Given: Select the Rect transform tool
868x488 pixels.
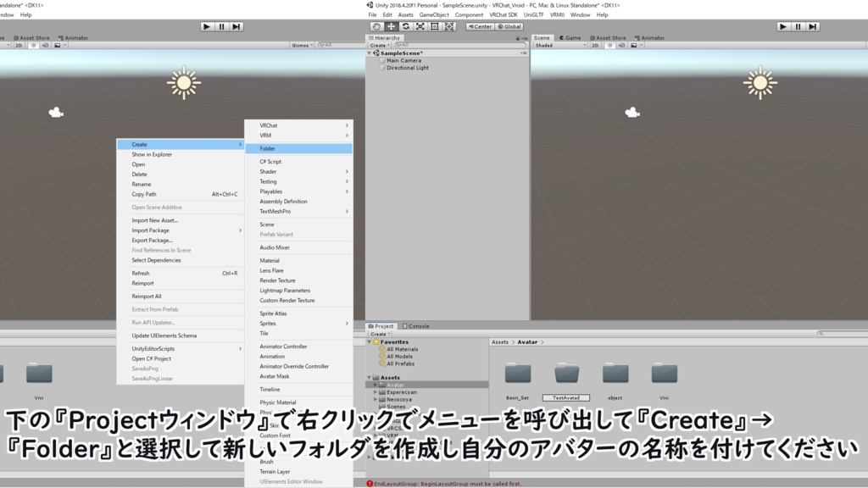Looking at the screenshot, I should pos(434,26).
